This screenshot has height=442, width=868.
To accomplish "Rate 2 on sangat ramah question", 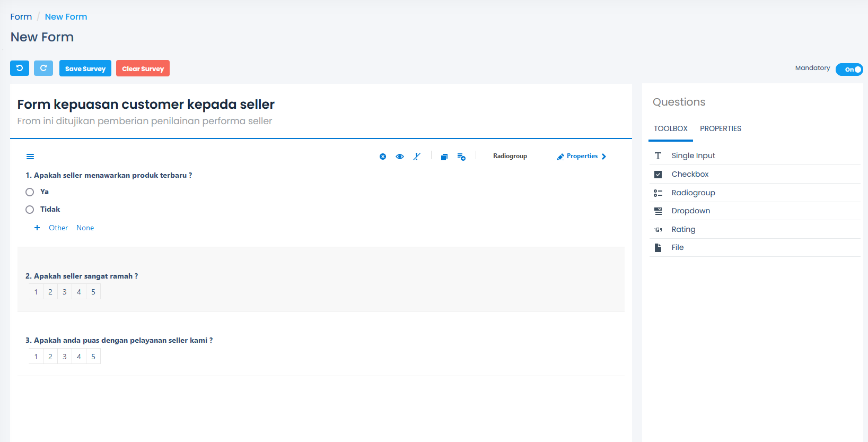I will pyautogui.click(x=50, y=292).
